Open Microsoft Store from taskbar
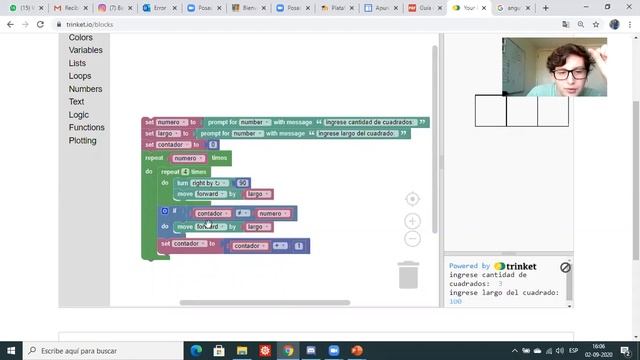640x360 pixels. tap(219, 351)
